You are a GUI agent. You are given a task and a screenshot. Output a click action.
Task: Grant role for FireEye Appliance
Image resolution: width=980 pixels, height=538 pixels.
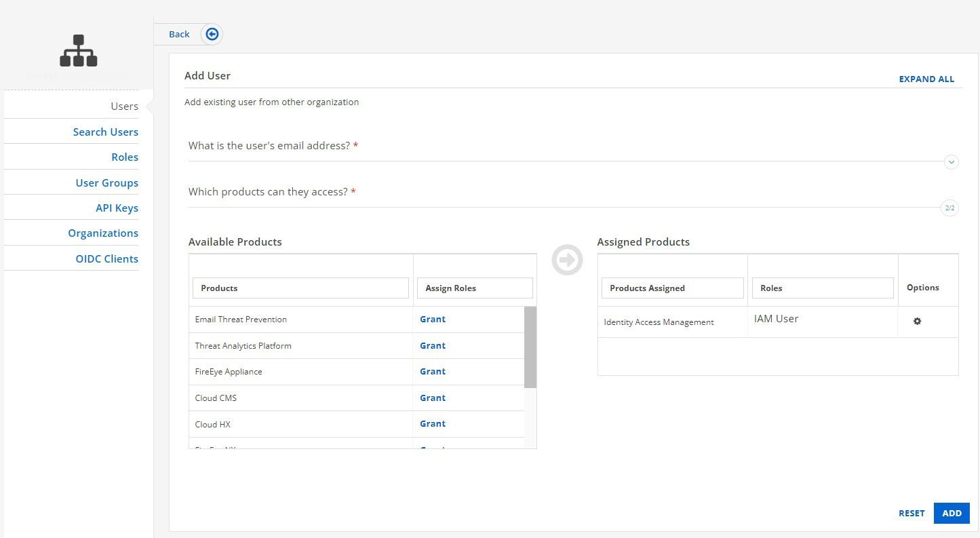pyautogui.click(x=433, y=372)
